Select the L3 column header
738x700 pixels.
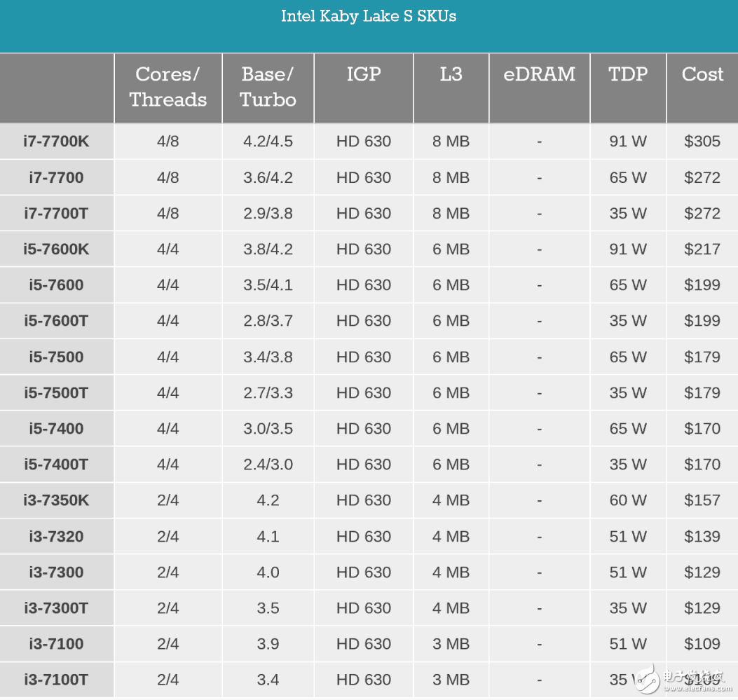pyautogui.click(x=451, y=74)
